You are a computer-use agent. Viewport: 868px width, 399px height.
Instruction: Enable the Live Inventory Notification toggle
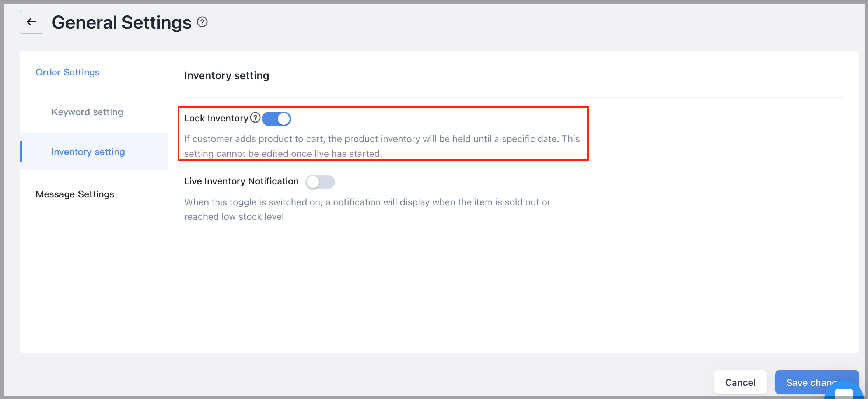click(320, 182)
